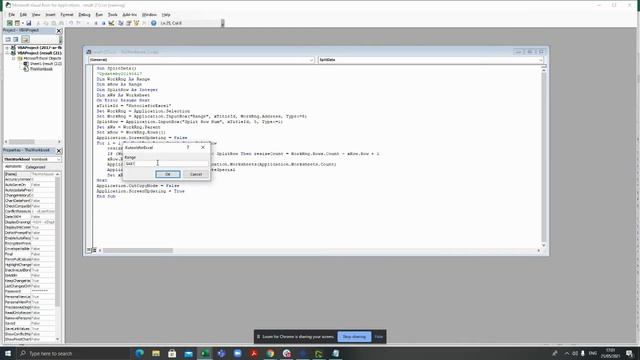
Task: Click the Cut icon in the toolbar
Action: [x=38, y=23]
